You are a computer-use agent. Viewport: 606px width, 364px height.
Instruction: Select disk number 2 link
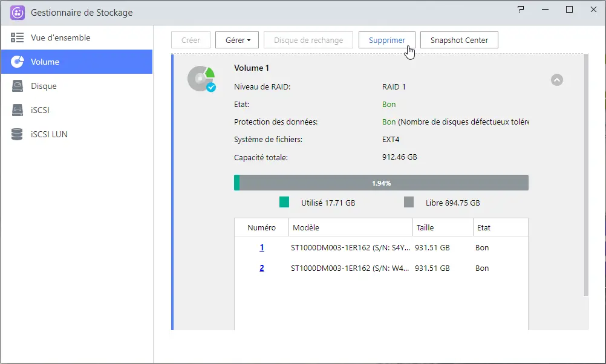[x=261, y=268]
